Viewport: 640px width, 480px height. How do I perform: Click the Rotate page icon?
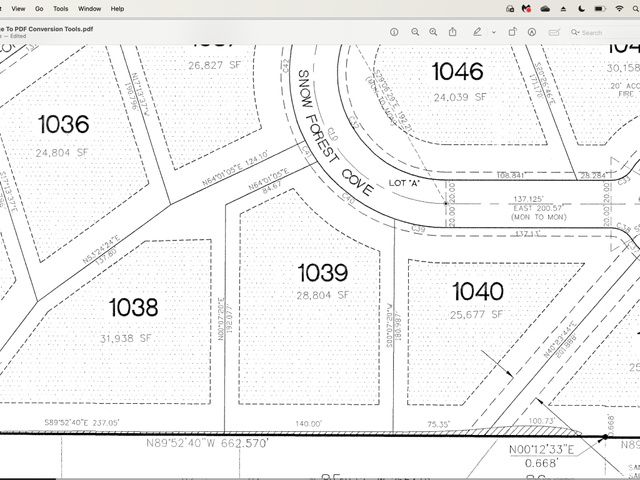pyautogui.click(x=511, y=32)
